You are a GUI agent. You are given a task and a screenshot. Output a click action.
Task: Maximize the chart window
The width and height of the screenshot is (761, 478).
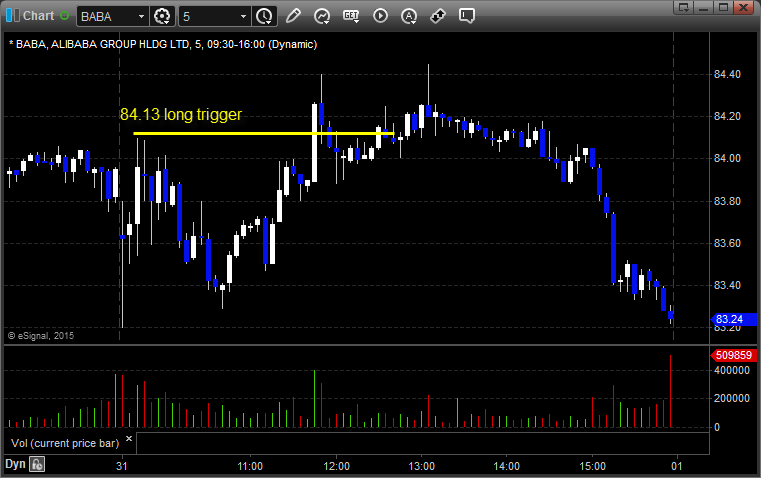tap(723, 7)
